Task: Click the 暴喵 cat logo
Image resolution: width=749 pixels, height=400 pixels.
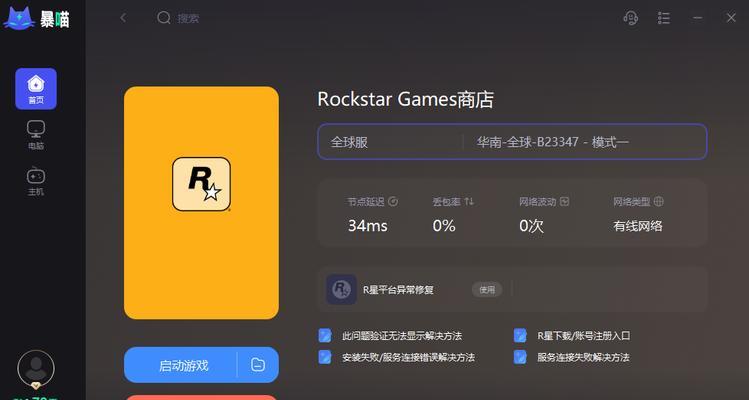Action: click(19, 19)
